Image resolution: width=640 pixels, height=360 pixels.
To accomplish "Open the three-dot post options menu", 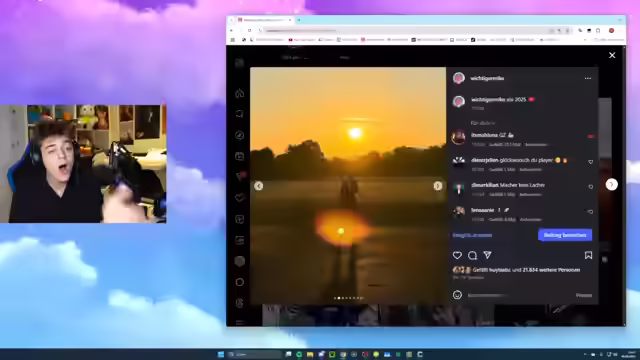I will click(588, 78).
